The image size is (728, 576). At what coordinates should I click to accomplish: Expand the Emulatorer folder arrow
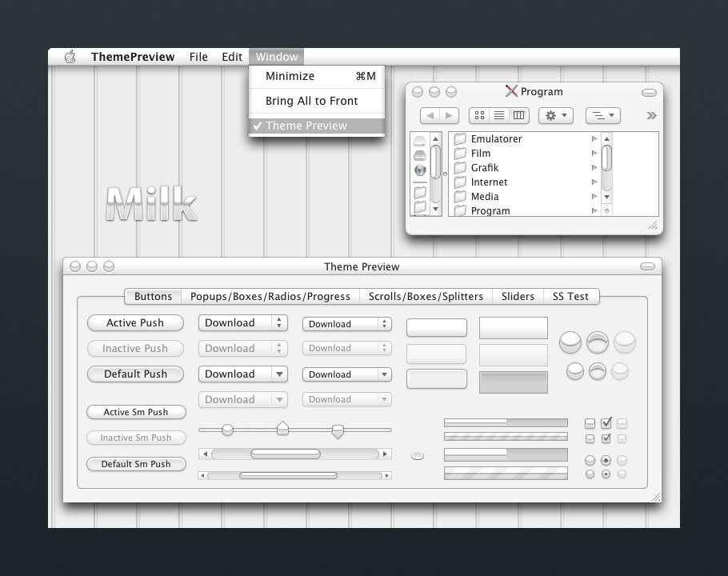tap(594, 139)
